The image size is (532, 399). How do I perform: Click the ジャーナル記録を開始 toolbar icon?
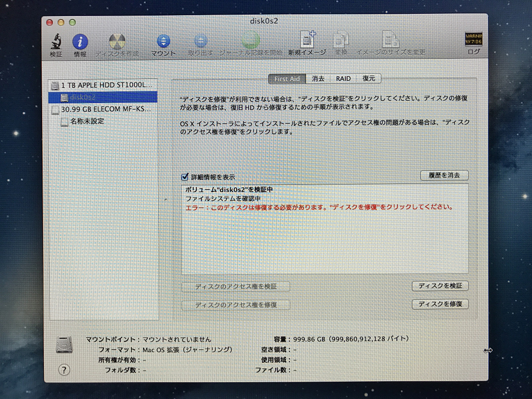pos(250,41)
